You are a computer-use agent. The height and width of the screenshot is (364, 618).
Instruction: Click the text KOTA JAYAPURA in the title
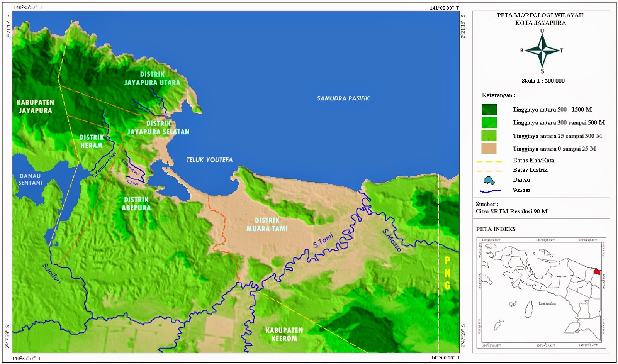click(x=540, y=23)
